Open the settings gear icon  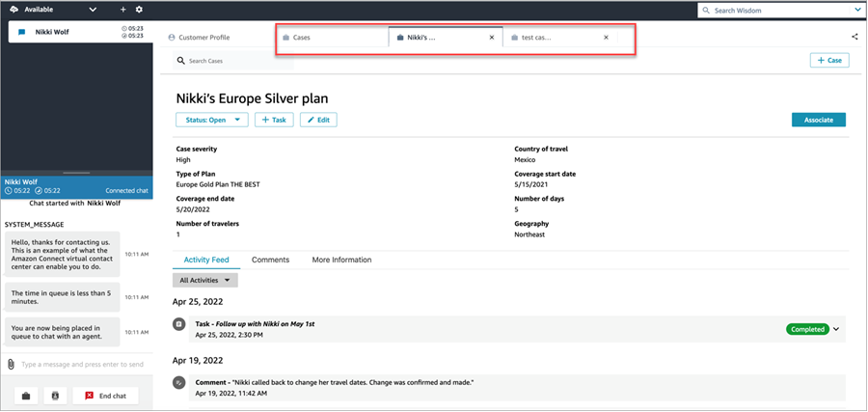click(139, 10)
